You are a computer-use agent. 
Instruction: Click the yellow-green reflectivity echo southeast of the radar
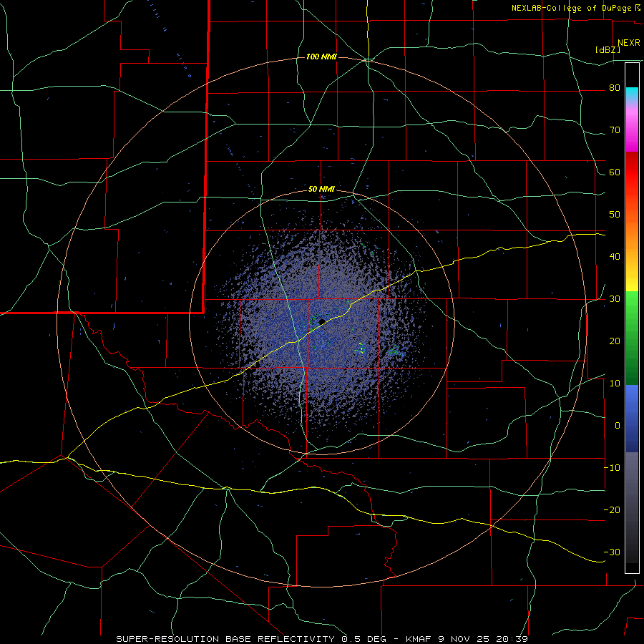361,349
